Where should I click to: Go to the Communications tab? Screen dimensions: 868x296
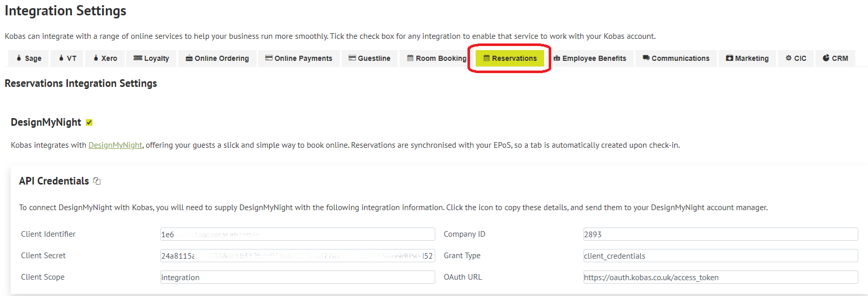click(x=676, y=58)
